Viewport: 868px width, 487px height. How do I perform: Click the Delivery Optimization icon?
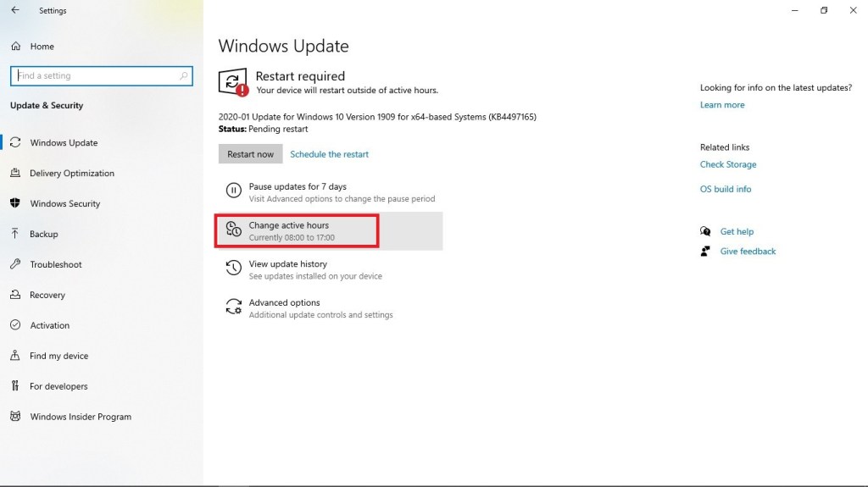[14, 174]
